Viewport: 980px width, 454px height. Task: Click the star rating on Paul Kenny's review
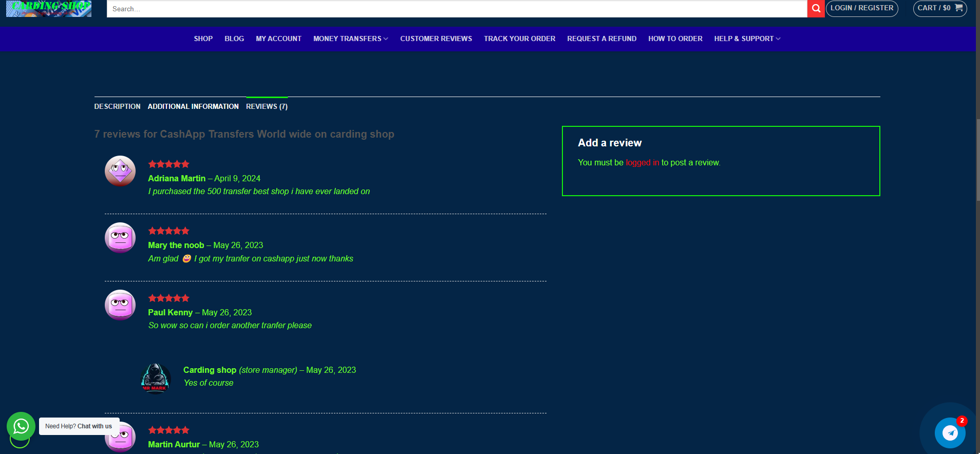(168, 298)
